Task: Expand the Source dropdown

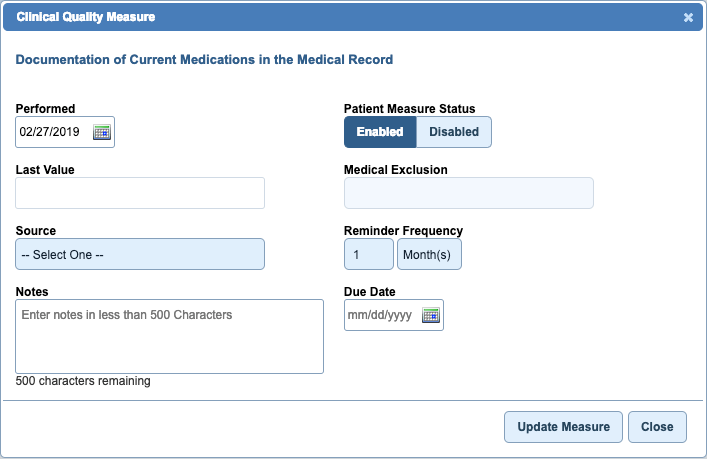Action: [140, 255]
